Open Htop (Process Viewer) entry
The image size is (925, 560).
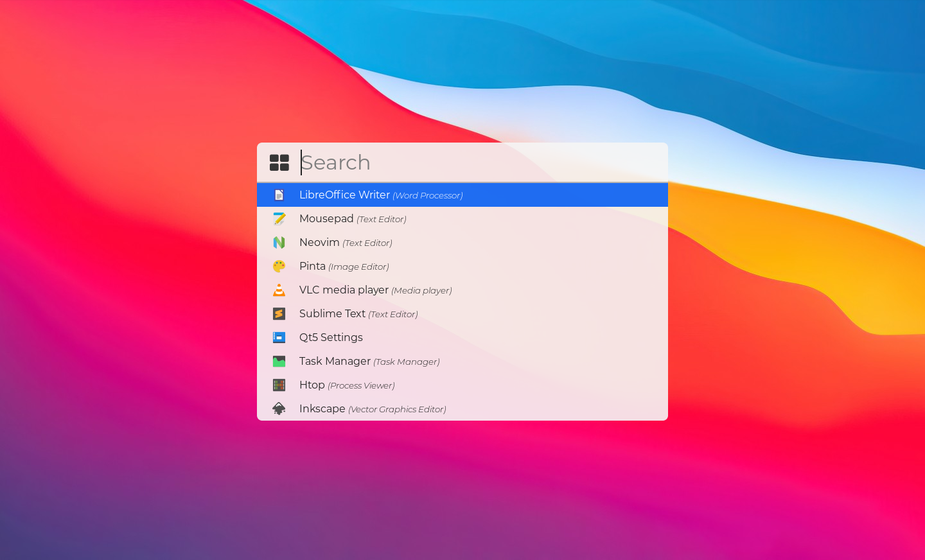coord(463,385)
